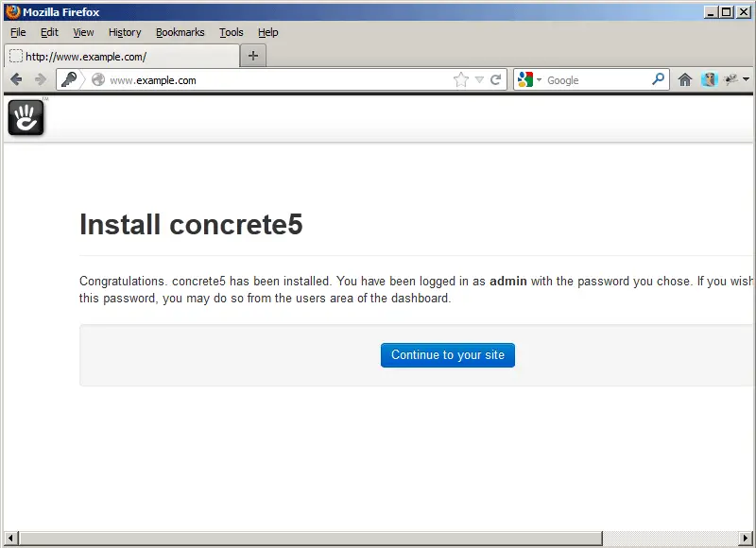Click the forward navigation arrow
This screenshot has width=756, height=548.
tap(41, 79)
